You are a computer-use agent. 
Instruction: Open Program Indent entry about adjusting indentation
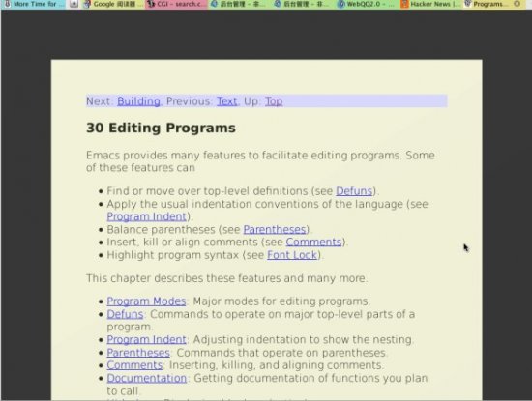point(146,340)
